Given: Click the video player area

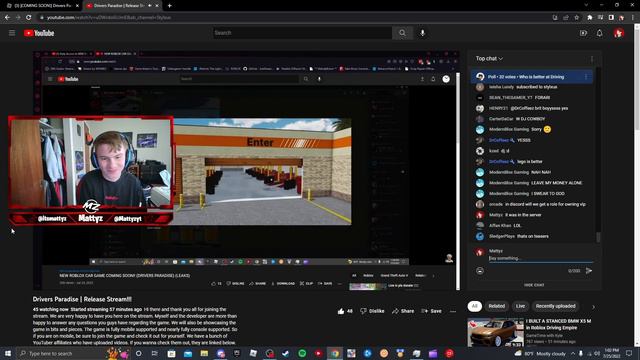Looking at the screenshot, I should pyautogui.click(x=246, y=171).
